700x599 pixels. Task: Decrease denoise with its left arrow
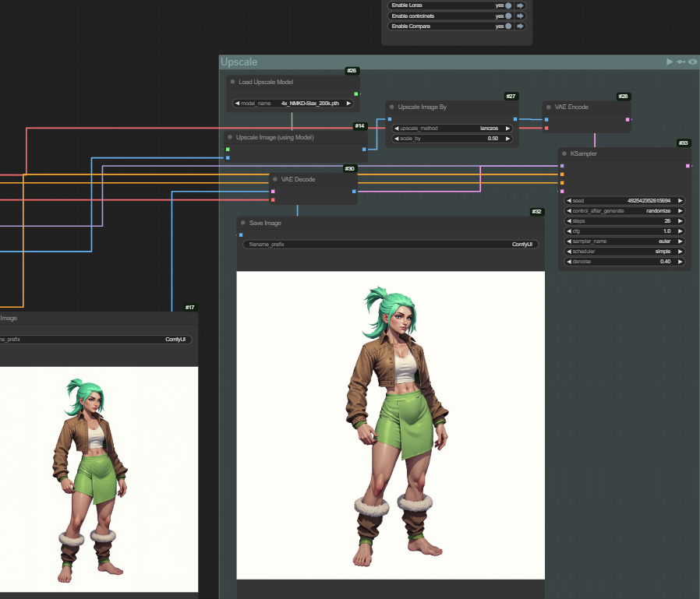(x=569, y=262)
